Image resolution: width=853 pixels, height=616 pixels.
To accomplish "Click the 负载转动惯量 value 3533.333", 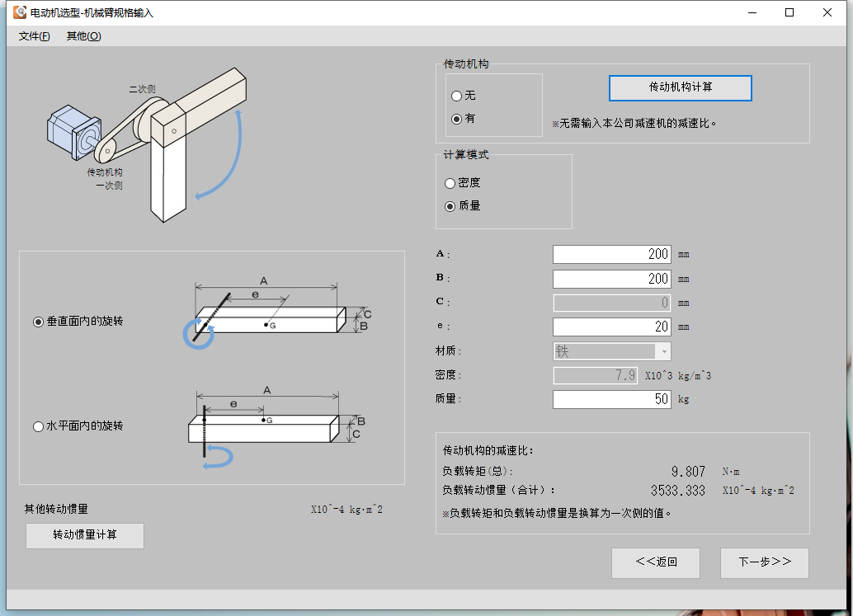I will pos(678,491).
